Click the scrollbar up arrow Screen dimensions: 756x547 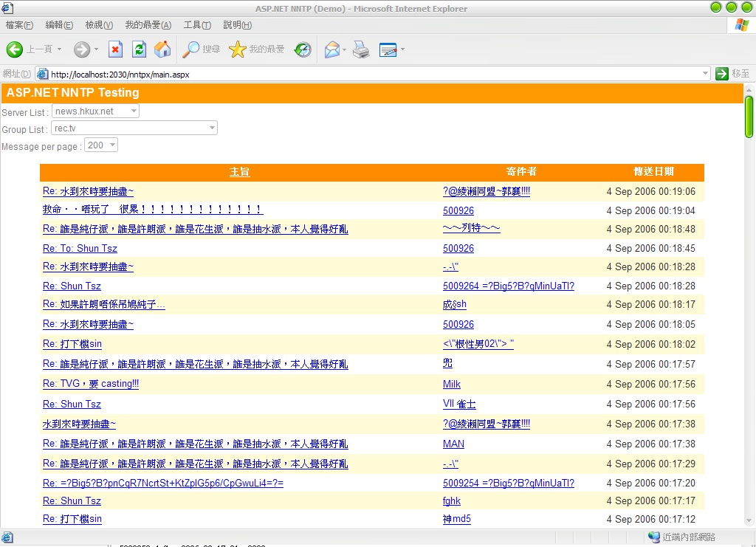[749, 89]
